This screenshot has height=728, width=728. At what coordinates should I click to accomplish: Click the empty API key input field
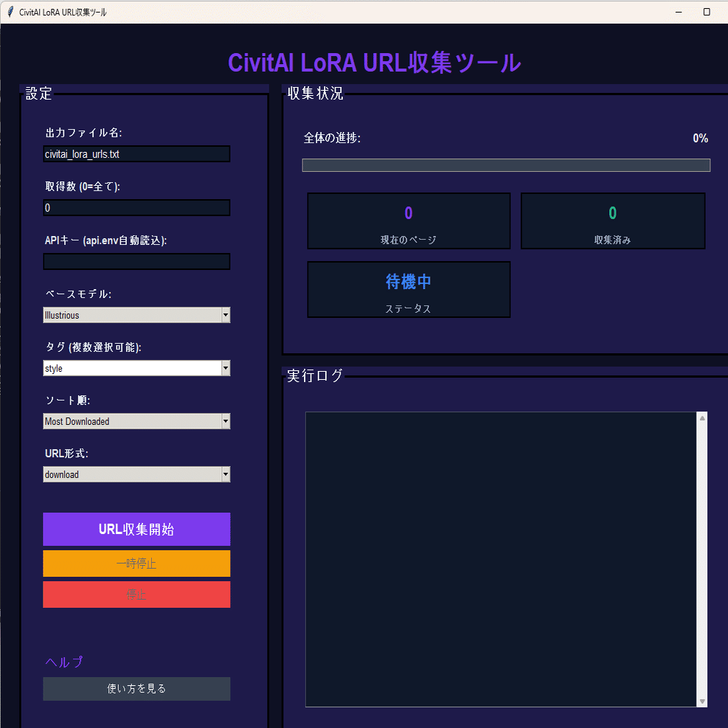(136, 261)
